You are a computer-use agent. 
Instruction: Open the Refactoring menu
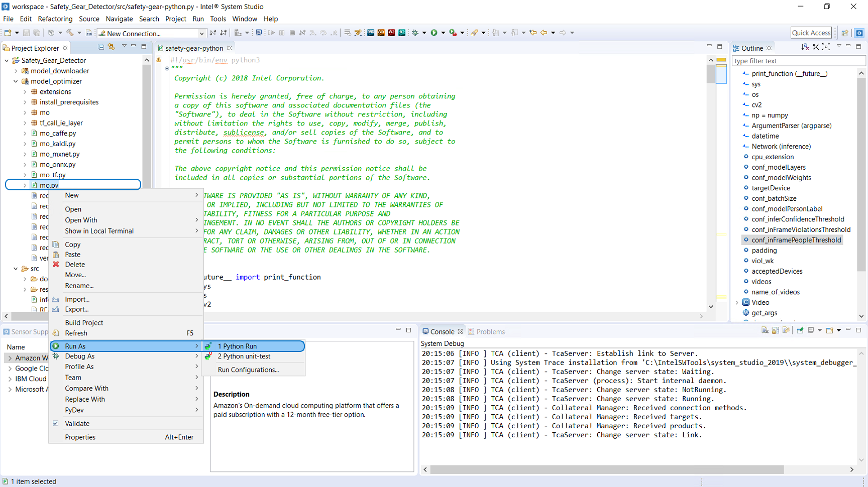(x=55, y=19)
